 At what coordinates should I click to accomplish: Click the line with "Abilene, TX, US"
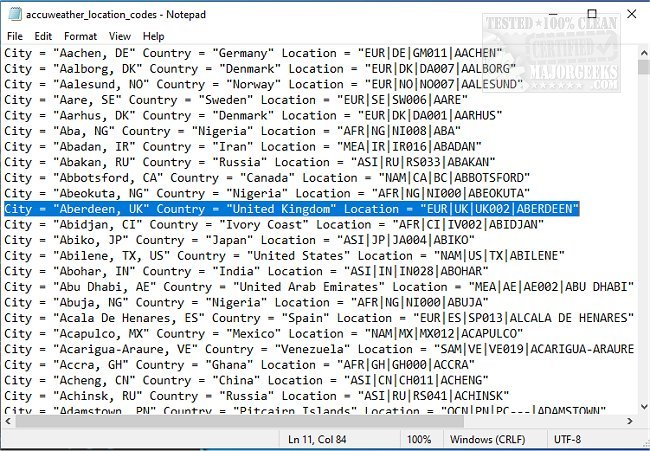coord(284,256)
